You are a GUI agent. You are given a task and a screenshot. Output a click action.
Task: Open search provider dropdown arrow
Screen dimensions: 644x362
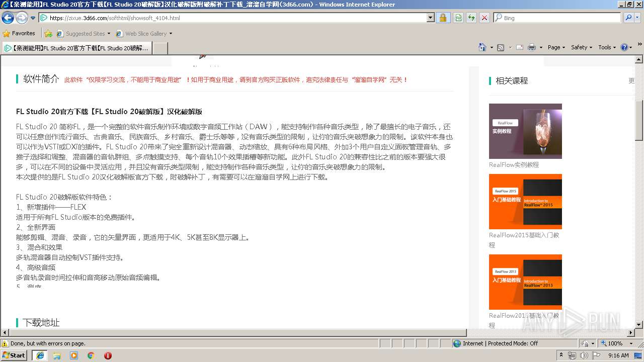coord(638,18)
